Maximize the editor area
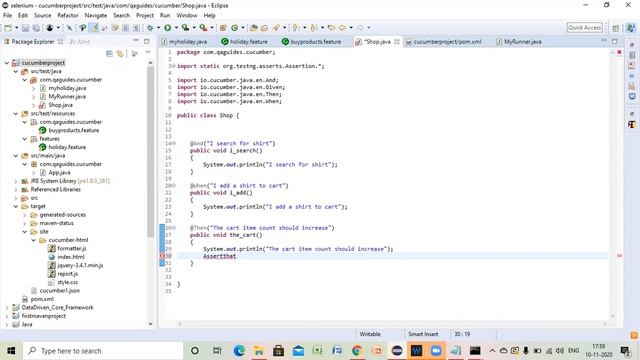The width and height of the screenshot is (640, 360). 615,41
